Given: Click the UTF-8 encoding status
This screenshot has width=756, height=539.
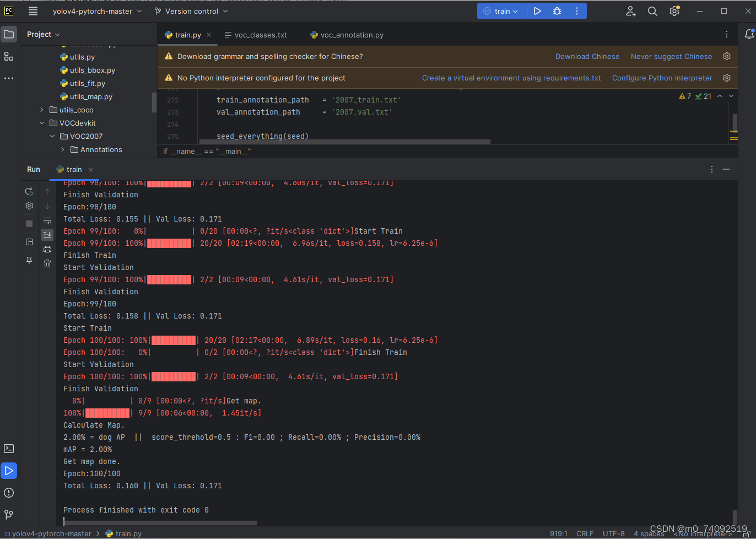Looking at the screenshot, I should [614, 533].
